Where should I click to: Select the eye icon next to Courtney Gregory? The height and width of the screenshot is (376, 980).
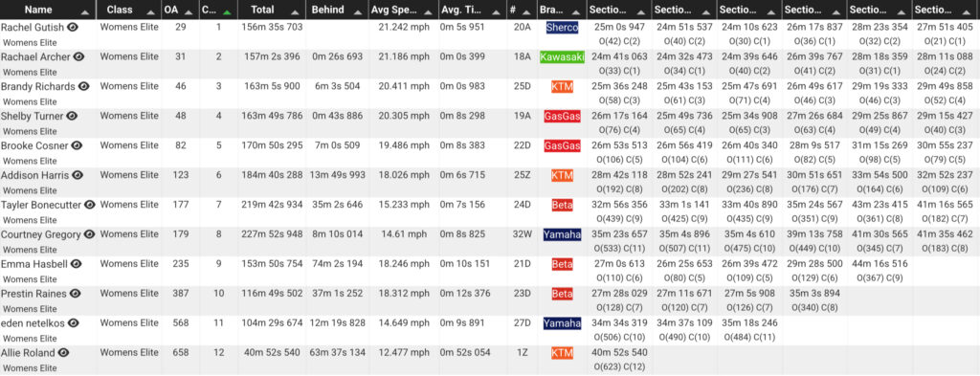[x=89, y=234]
